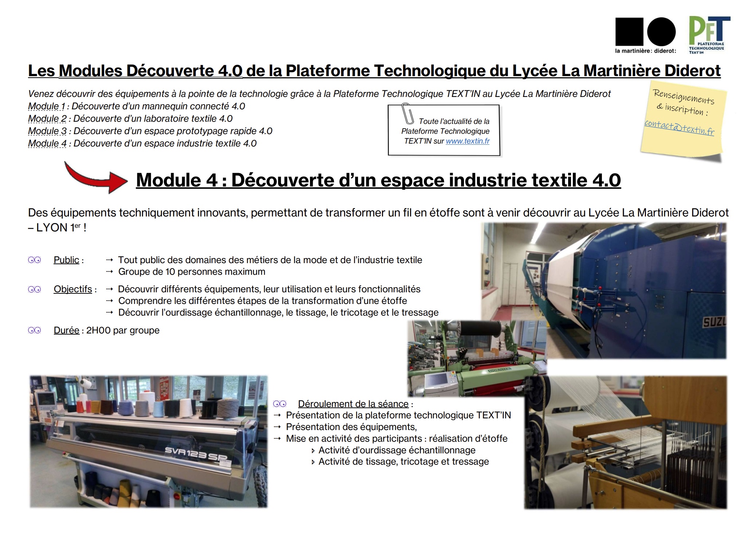
Task: Click the contact@textin.fr email address
Action: (x=680, y=128)
